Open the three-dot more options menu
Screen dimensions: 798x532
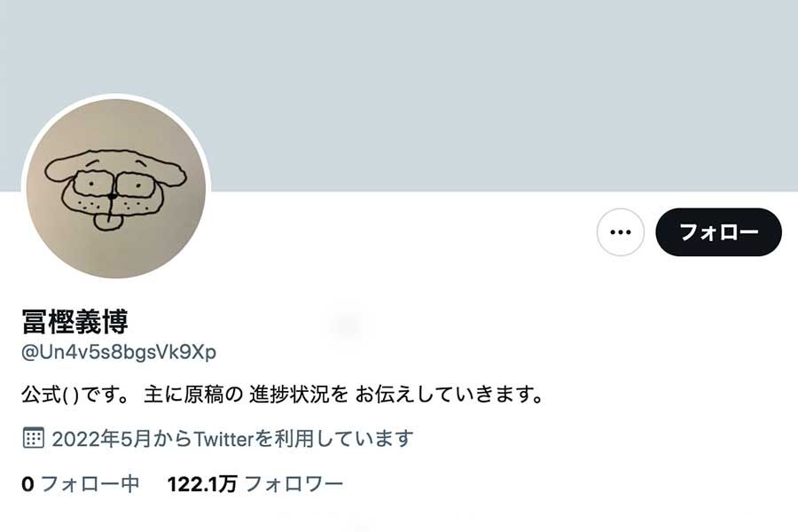point(621,232)
